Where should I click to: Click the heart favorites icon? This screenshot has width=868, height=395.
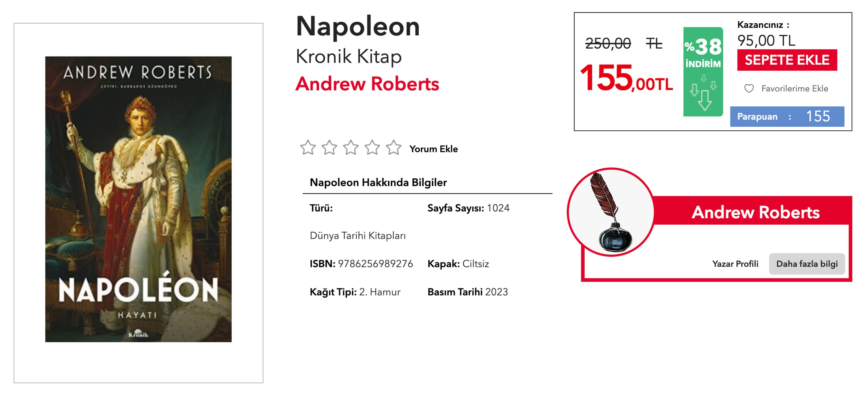[x=749, y=89]
